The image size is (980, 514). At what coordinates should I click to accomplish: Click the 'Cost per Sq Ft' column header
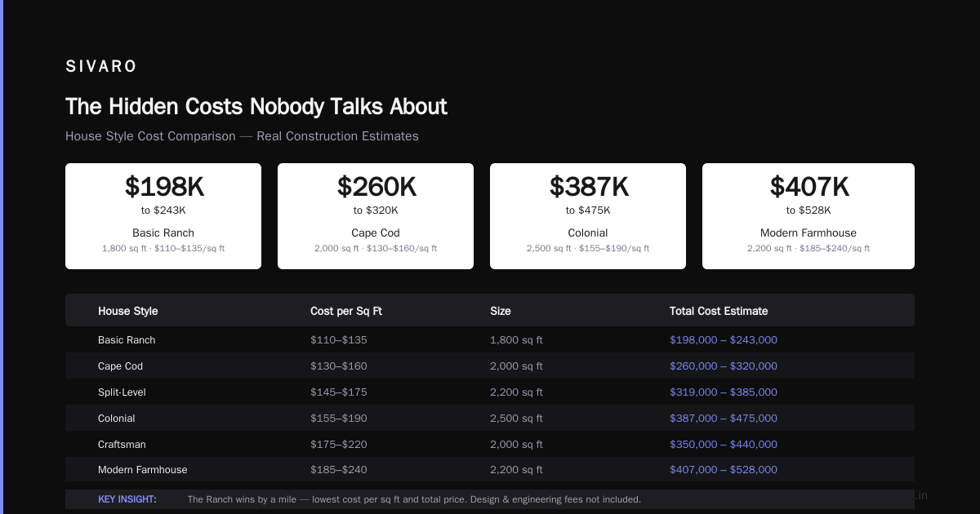pos(346,311)
